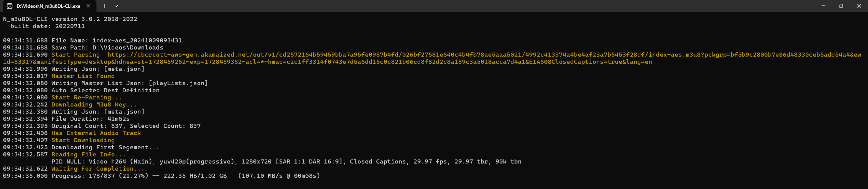Click the 'Downloading M3u8 Key...' text

94,105
